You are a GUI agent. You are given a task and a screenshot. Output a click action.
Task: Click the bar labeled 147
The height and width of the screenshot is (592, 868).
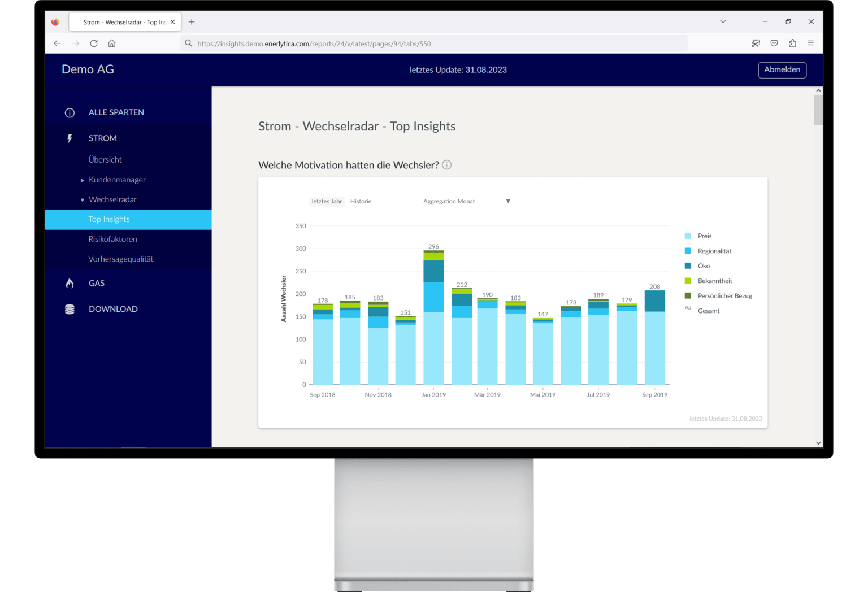click(542, 351)
